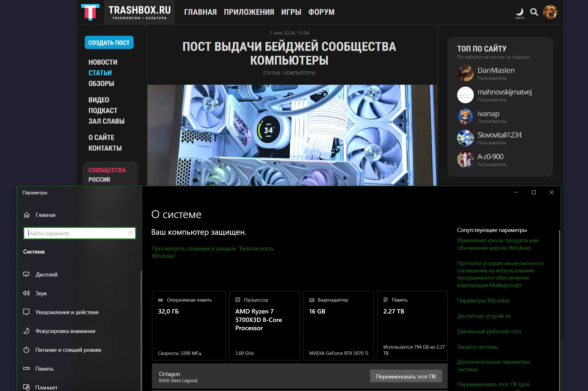The width and height of the screenshot is (588, 391).
Task: Click the Trashbox T logo icon
Action: click(90, 12)
